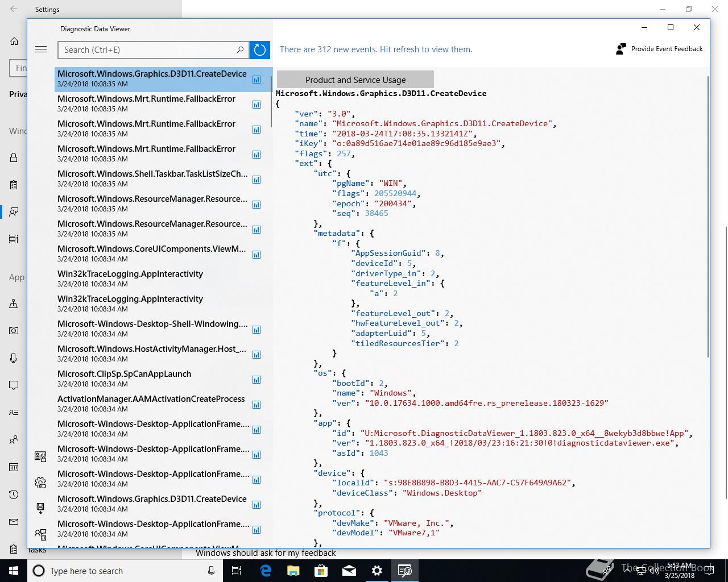Click the back arrow in the Settings window
This screenshot has width=728, height=582.
(x=14, y=9)
